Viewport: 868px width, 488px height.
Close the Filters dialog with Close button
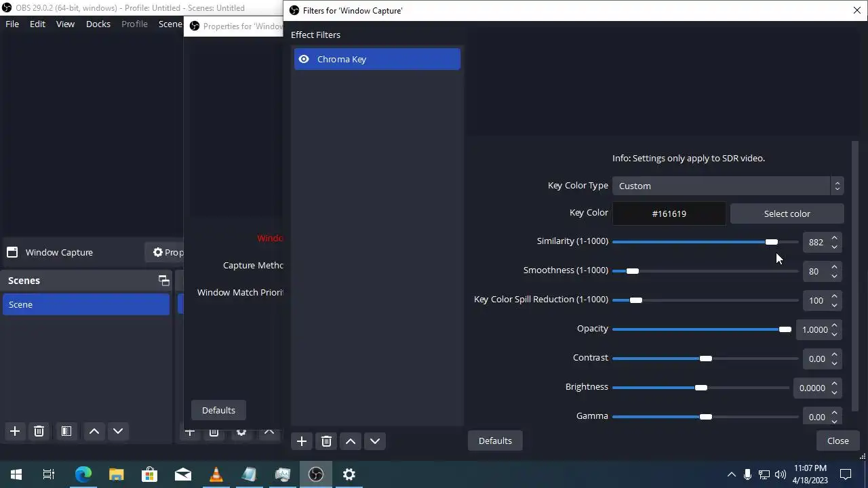837,441
